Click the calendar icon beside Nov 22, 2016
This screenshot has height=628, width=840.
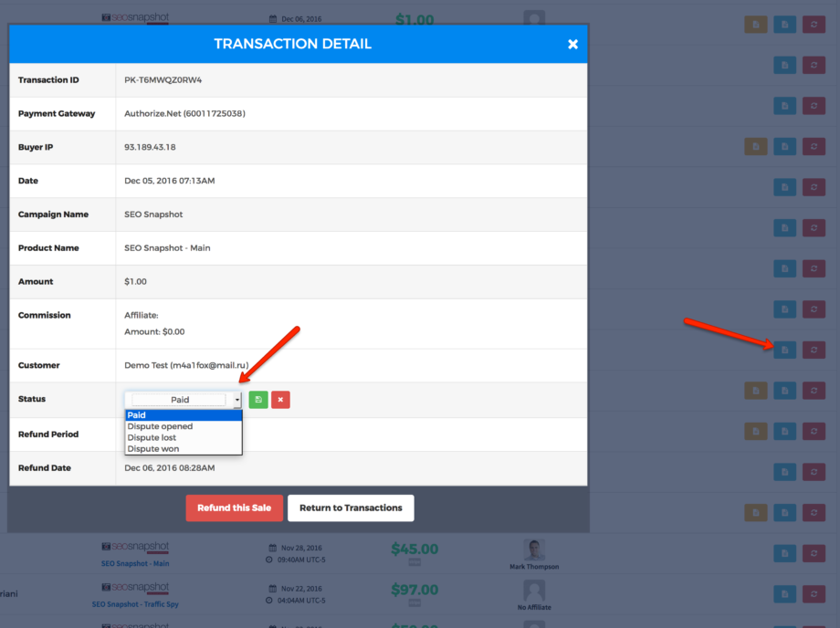click(x=273, y=589)
